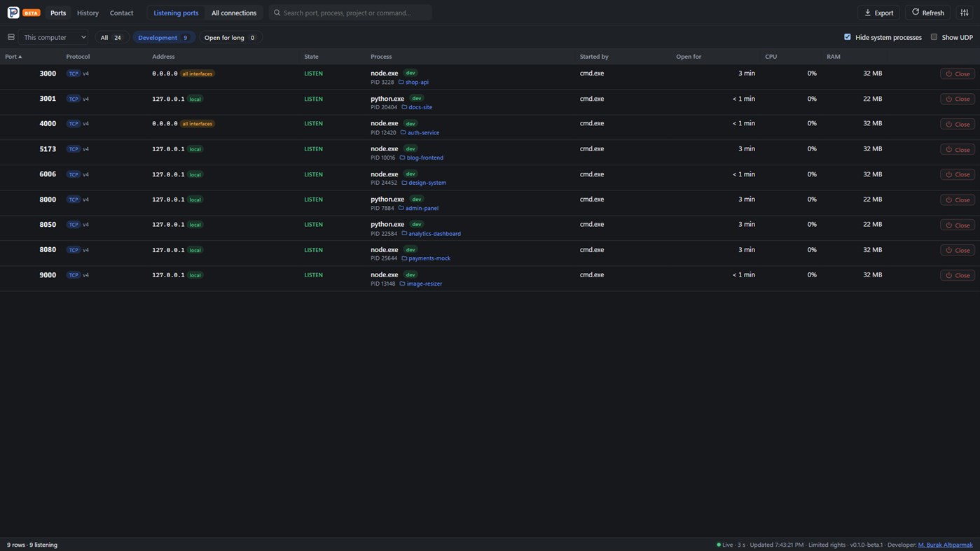Switch to the Listening ports tab
Viewport: 980px width, 551px height.
(176, 13)
